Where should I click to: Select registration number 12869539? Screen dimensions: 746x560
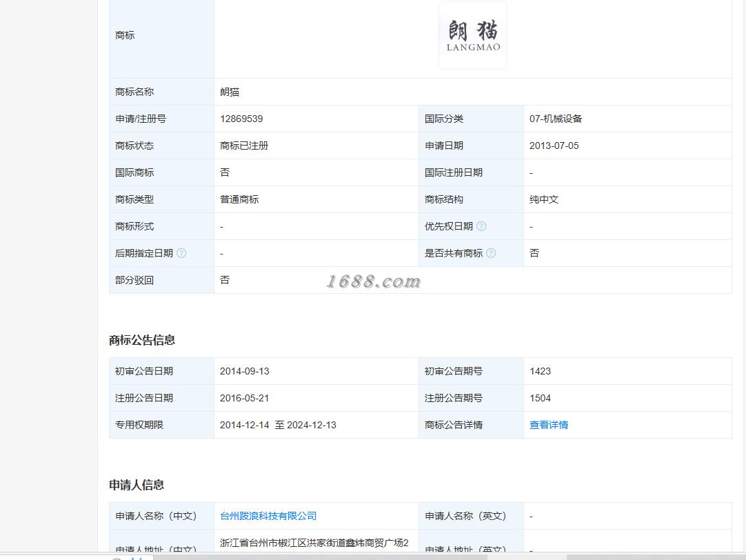point(241,119)
